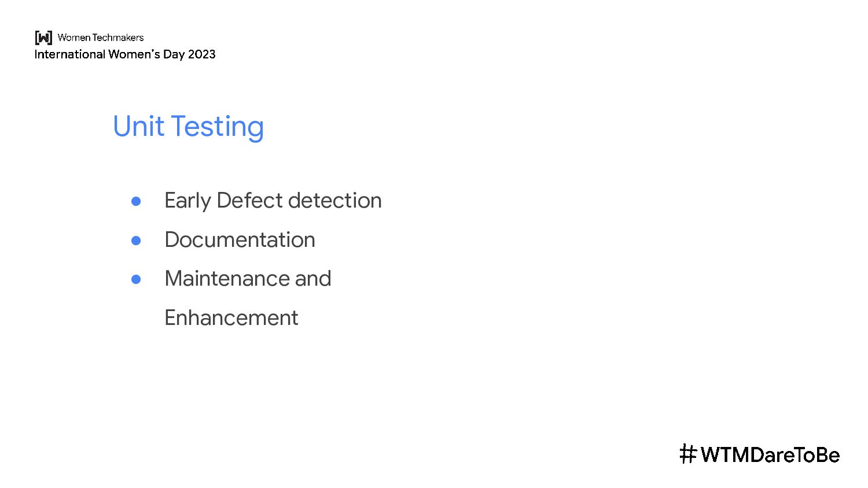This screenshot has width=868, height=488.
Task: Select the Documentation bullet text
Action: 240,240
